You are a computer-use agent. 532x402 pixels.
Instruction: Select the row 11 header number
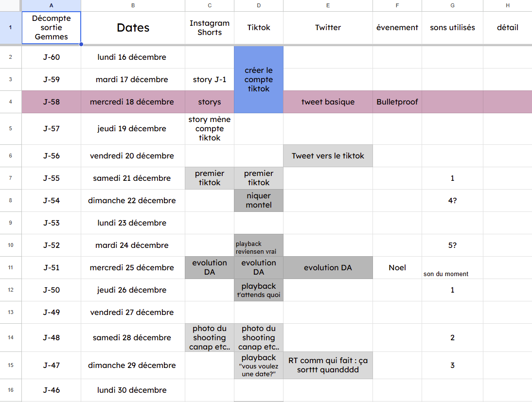tap(10, 267)
